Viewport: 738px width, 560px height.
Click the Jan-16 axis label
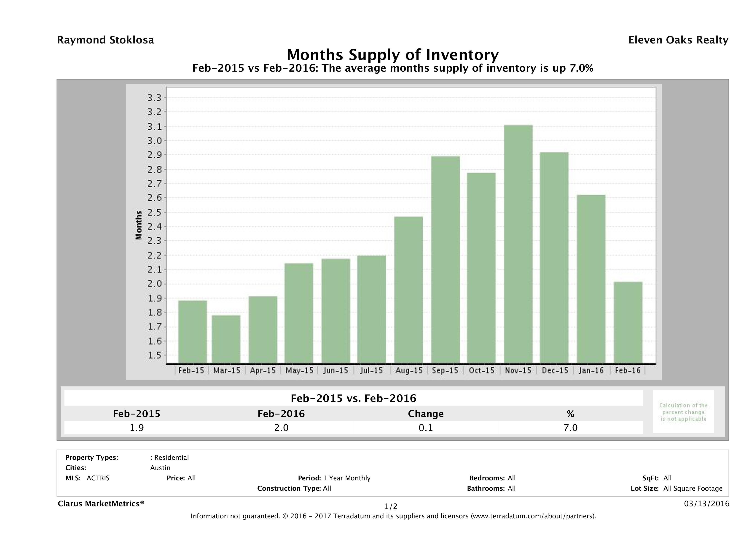[x=591, y=370]
